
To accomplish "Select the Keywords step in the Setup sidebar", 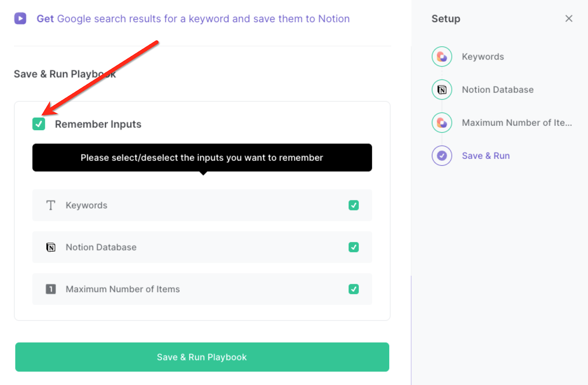I will 483,57.
